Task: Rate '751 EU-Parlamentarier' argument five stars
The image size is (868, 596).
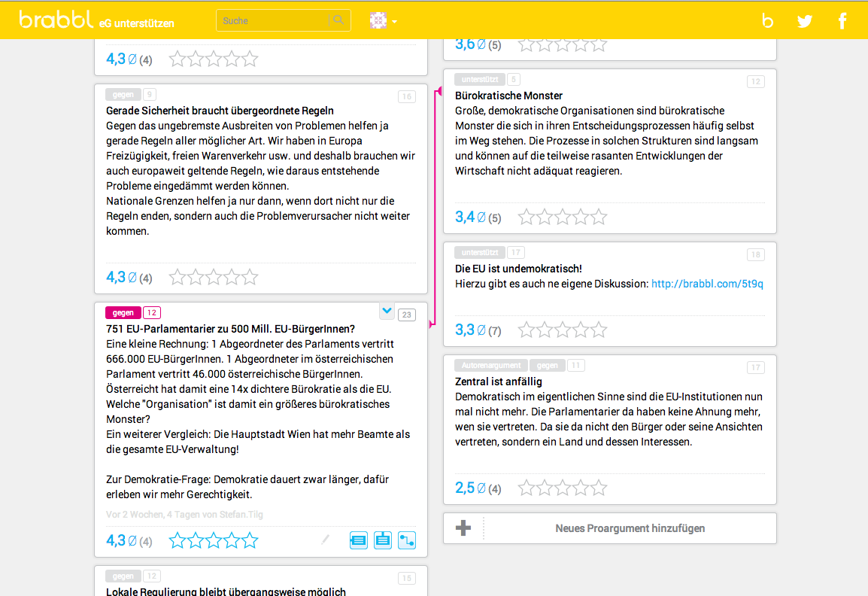Action: pos(250,540)
